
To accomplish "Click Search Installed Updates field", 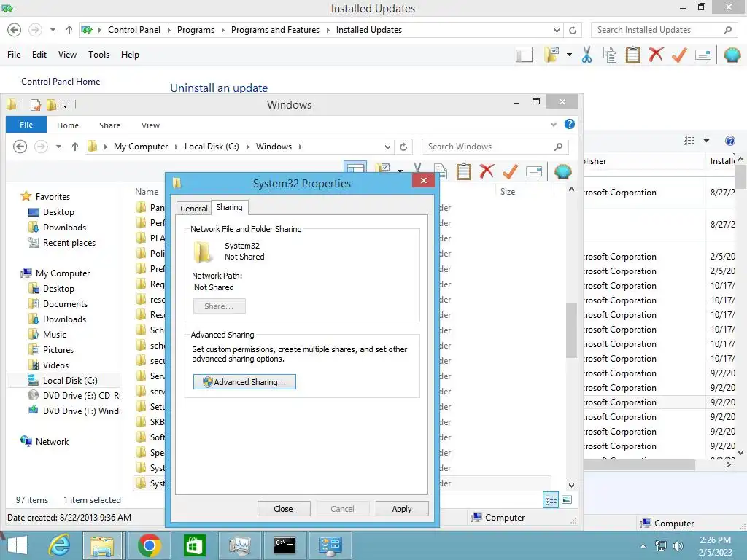I will (658, 30).
